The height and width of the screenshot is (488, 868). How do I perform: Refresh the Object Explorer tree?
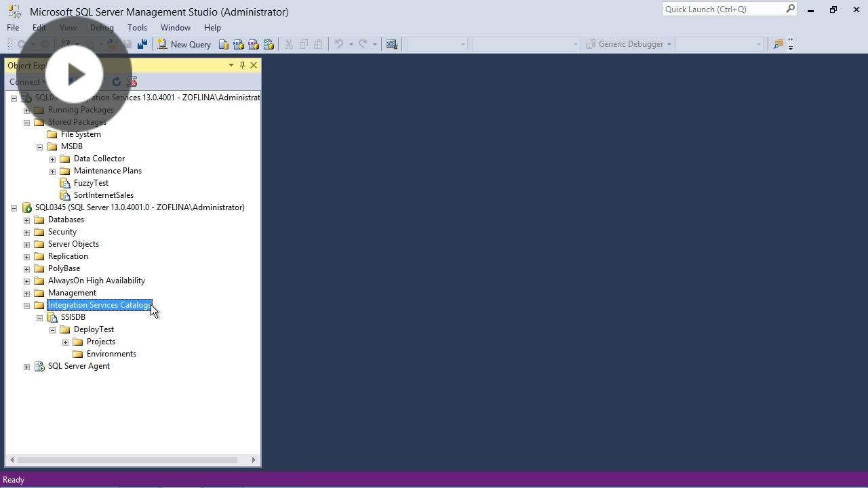[x=116, y=81]
